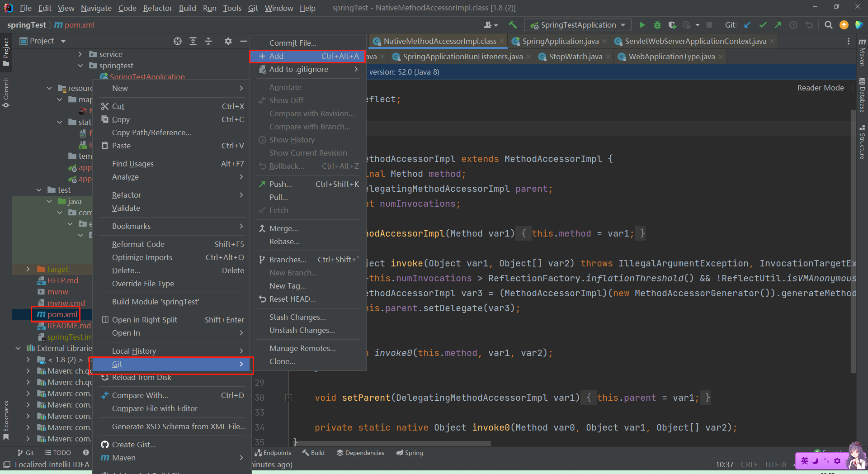Expand the target folder
Viewport: 868px width, 474px height.
pyautogui.click(x=28, y=269)
